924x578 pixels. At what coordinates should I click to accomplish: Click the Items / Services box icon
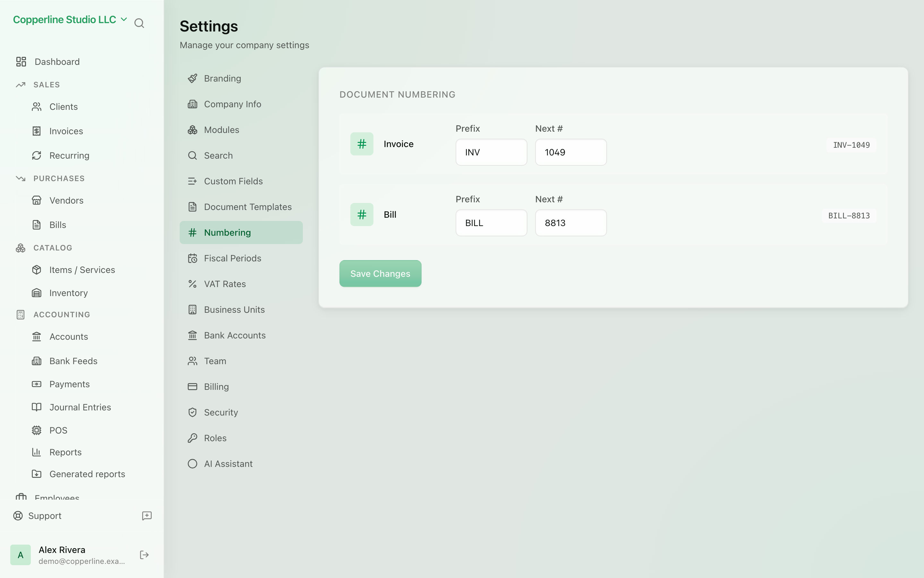click(37, 270)
